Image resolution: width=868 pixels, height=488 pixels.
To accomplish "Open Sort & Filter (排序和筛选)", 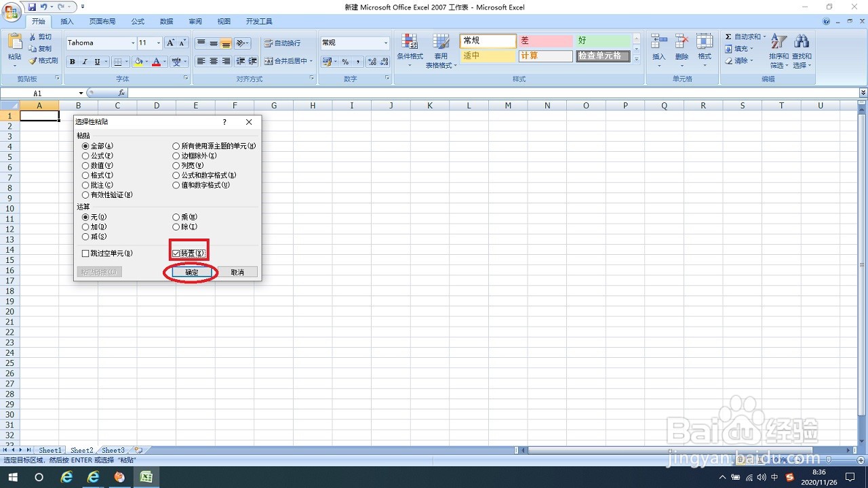I will click(778, 51).
